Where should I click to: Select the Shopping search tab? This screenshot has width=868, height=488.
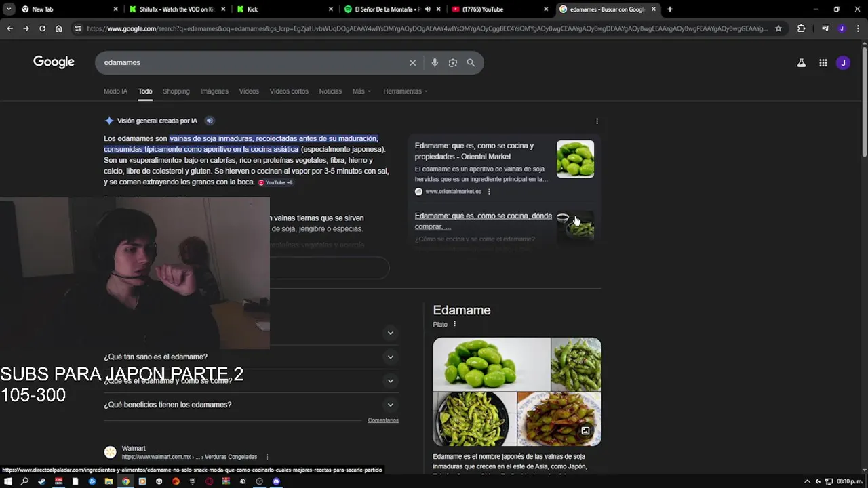tap(176, 91)
